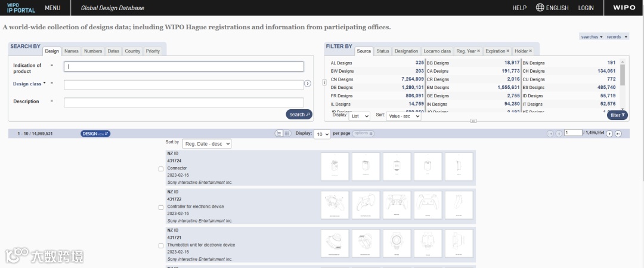Jump to last results page
Screen dimensions: 644x268
pyautogui.click(x=618, y=134)
